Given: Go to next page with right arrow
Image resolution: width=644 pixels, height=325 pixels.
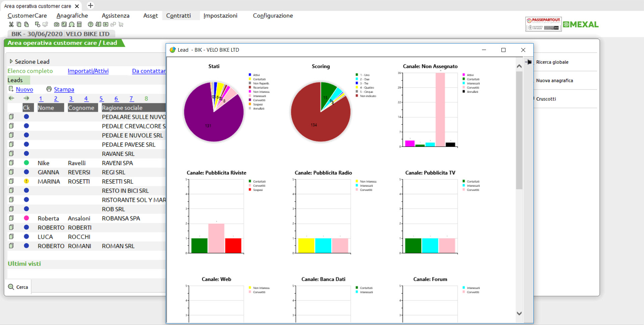Looking at the screenshot, I should point(26,98).
